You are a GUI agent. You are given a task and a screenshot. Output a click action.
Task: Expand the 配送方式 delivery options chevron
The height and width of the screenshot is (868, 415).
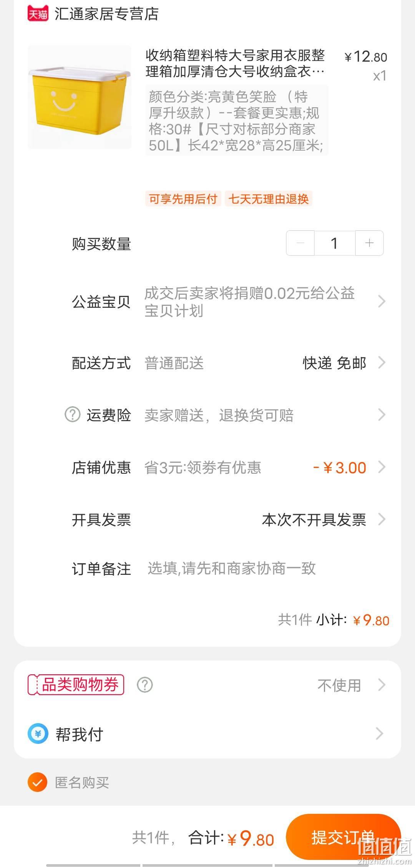coord(381,362)
